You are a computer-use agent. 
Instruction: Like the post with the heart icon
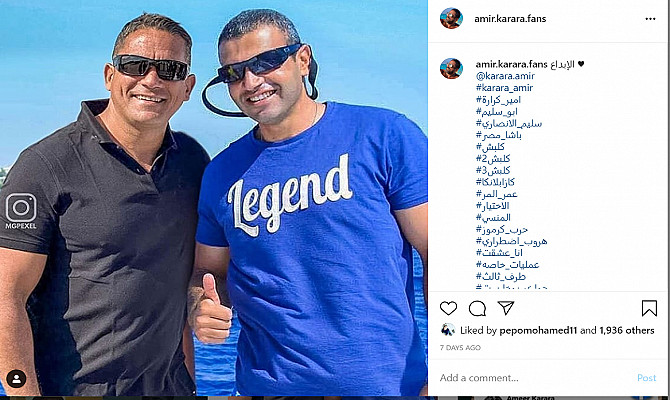click(448, 308)
